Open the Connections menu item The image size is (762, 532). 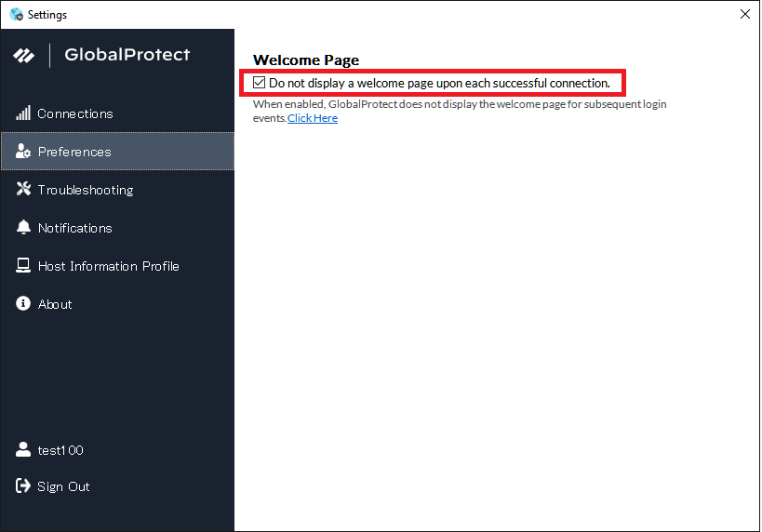117,113
